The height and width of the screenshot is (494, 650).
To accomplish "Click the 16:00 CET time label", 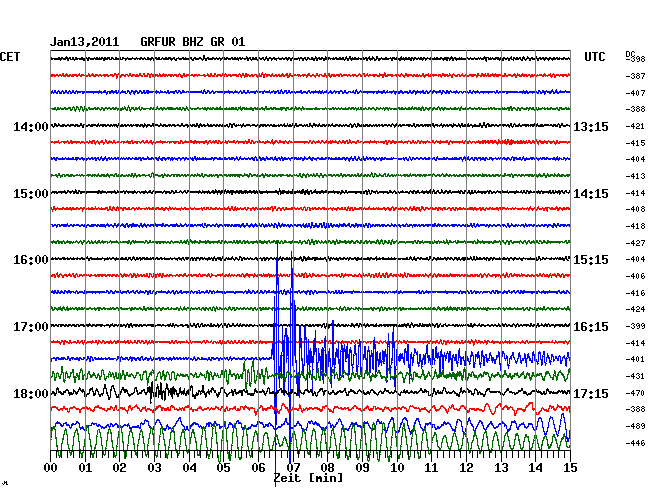I will (31, 260).
